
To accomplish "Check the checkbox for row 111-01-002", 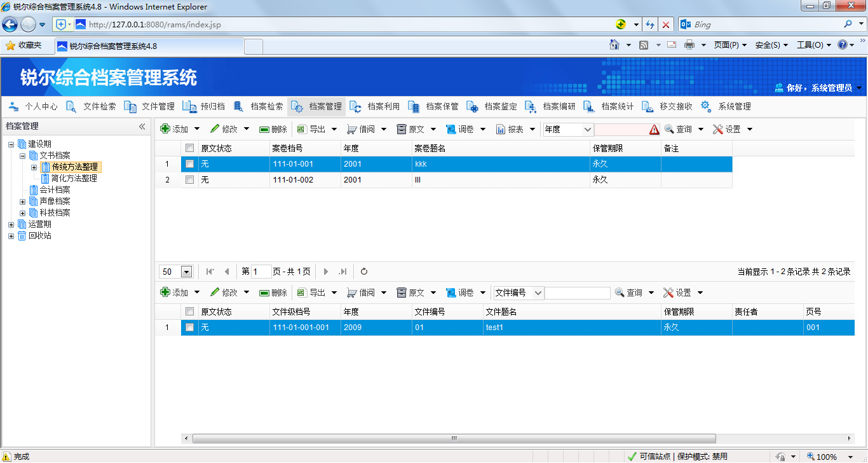I will click(x=189, y=180).
